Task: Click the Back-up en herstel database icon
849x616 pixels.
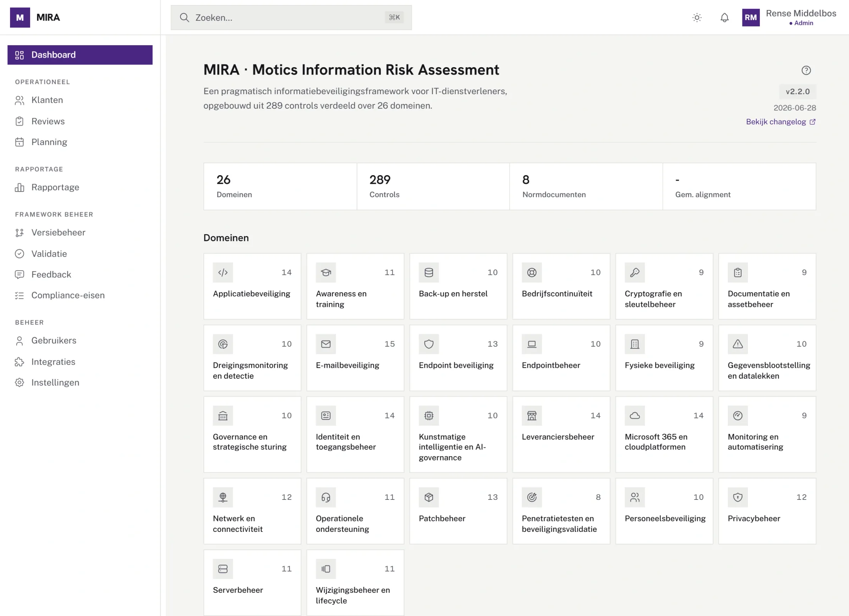Action: click(x=429, y=272)
